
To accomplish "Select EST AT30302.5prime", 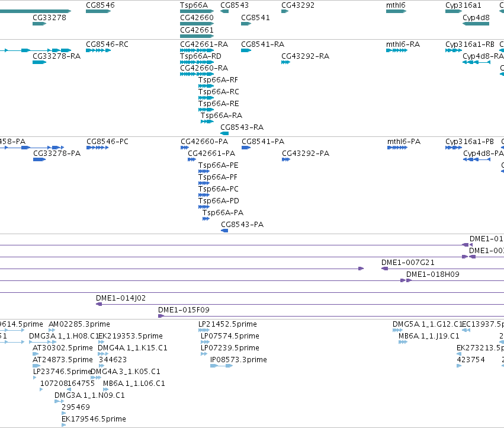I will point(36,354).
